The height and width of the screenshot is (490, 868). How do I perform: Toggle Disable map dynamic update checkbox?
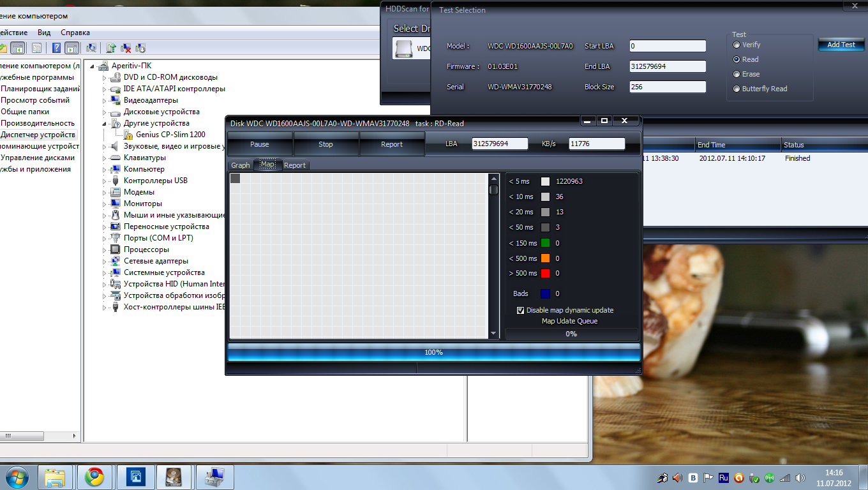(x=521, y=310)
